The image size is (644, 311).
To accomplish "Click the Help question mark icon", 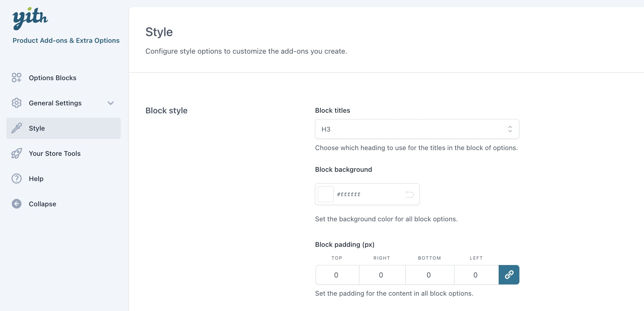I will 17,178.
